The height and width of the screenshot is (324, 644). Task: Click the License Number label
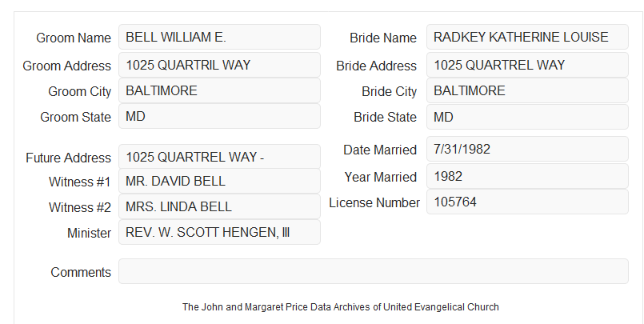(x=374, y=203)
